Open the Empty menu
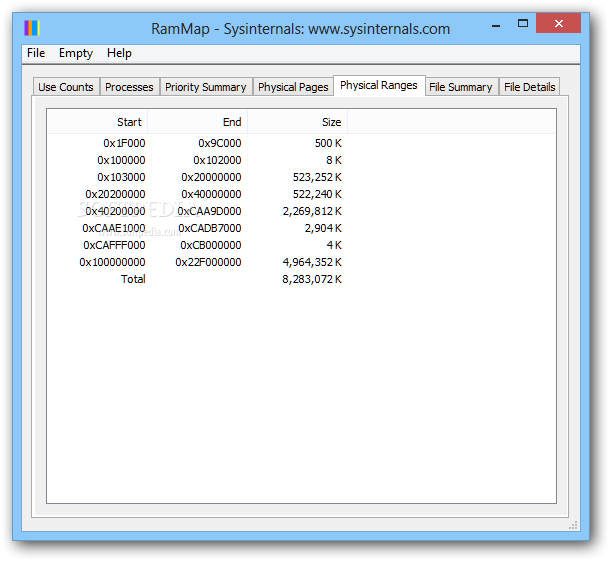This screenshot has height=561, width=610. [76, 53]
